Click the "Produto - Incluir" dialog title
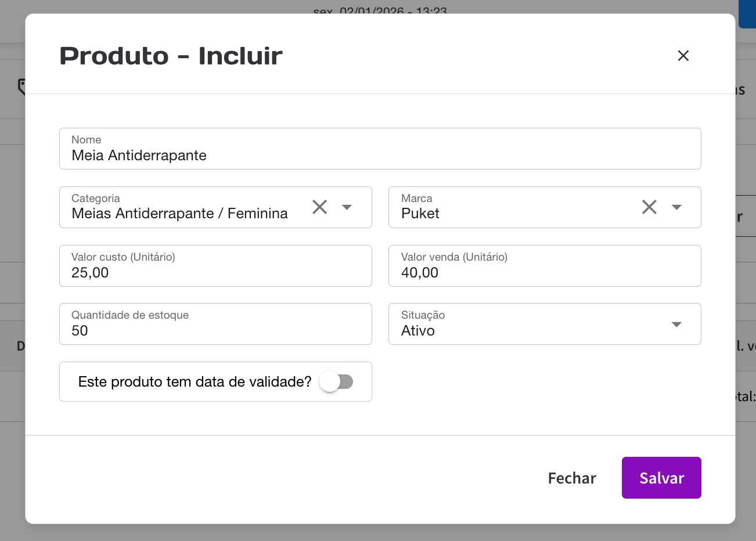756x541 pixels. 171,56
